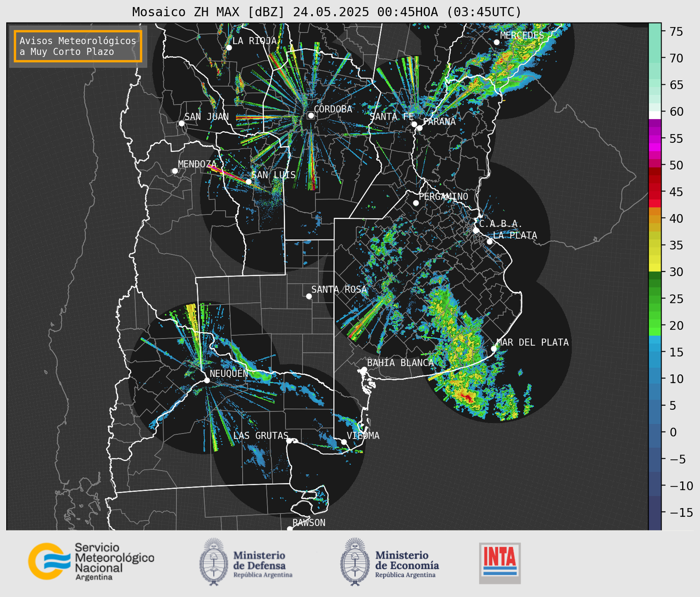Click the colorbar tick label 40
Viewport: 700px width, 597px height.
[x=676, y=219]
